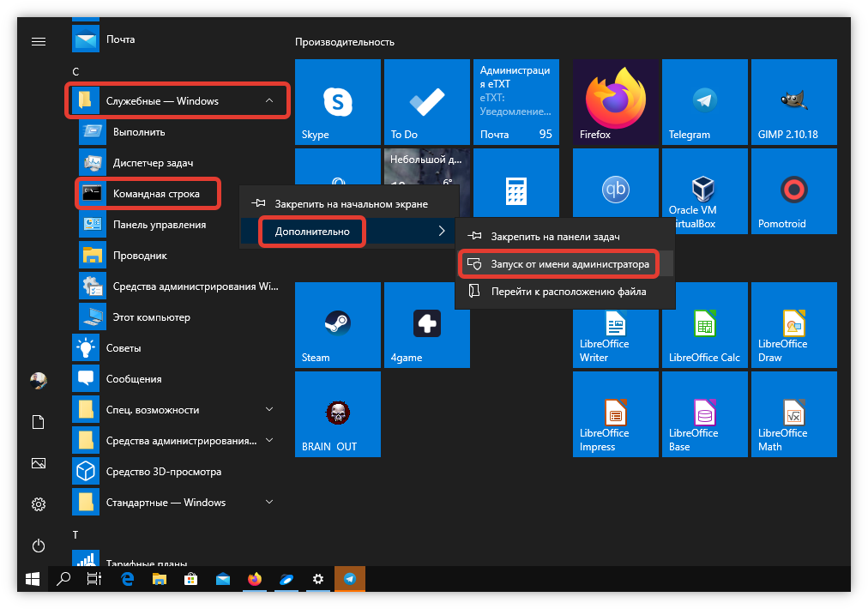Open Microsoft Edge on the taskbar
The width and height of the screenshot is (868, 609).
(x=128, y=580)
